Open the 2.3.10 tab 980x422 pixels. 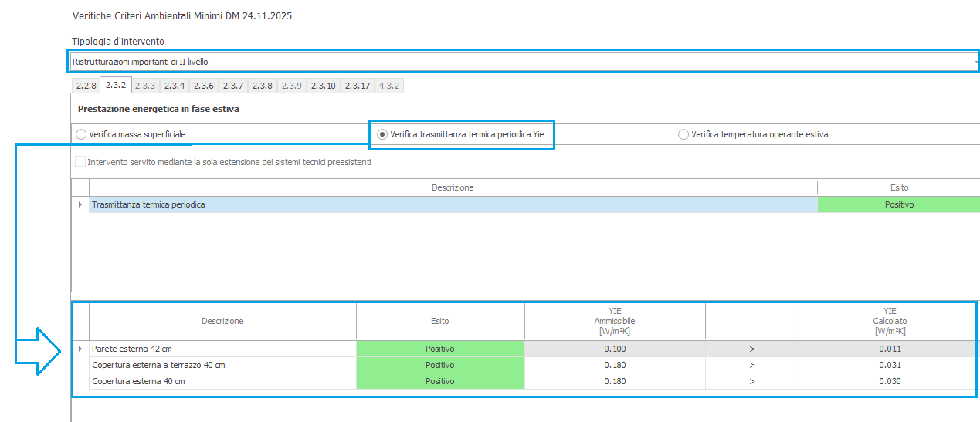tap(323, 86)
